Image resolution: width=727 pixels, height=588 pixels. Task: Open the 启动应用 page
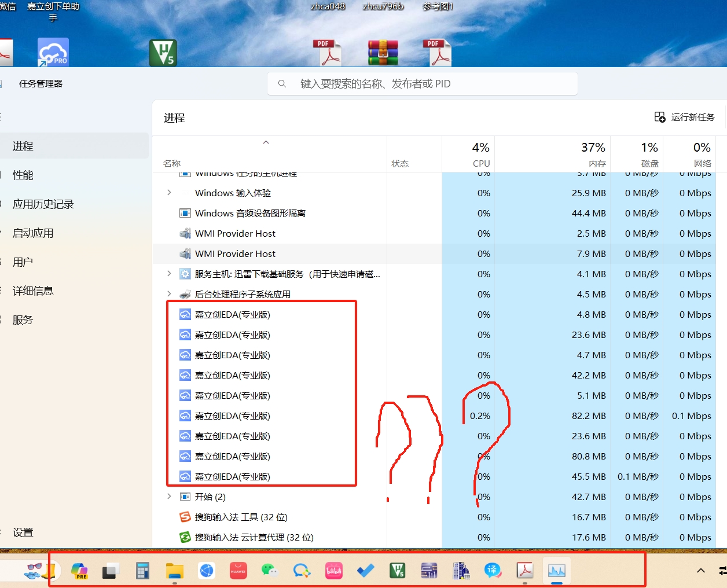click(x=33, y=233)
